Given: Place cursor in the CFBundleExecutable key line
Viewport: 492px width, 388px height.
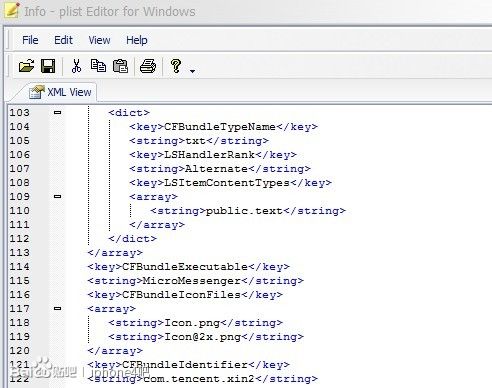Looking at the screenshot, I should [188, 267].
